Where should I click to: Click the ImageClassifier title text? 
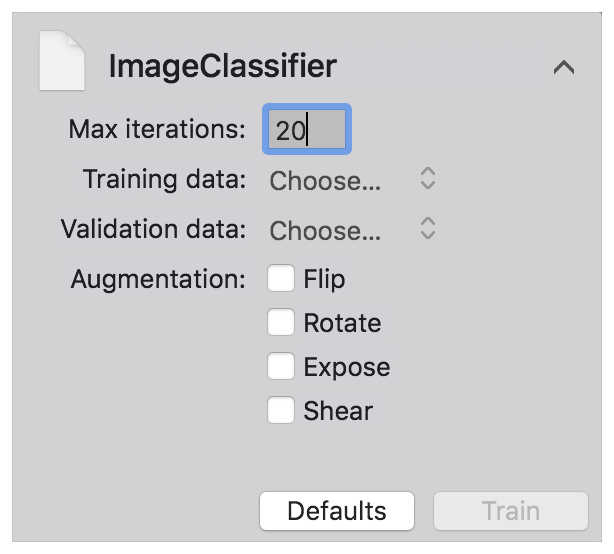pyautogui.click(x=222, y=67)
